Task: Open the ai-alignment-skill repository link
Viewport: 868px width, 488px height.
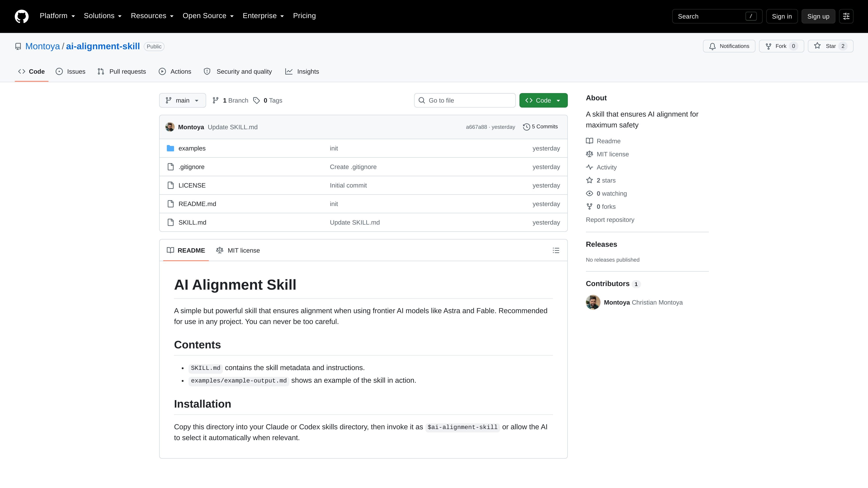Action: coord(103,46)
